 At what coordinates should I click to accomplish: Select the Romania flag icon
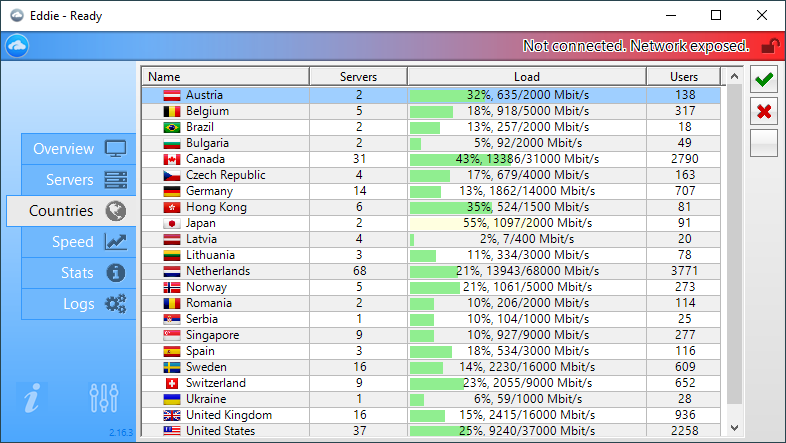[x=171, y=303]
